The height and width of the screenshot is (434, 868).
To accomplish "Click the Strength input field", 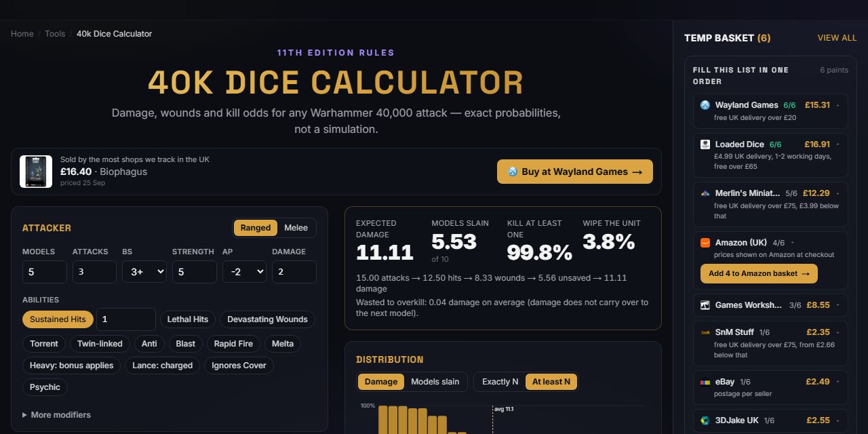I will (x=195, y=272).
